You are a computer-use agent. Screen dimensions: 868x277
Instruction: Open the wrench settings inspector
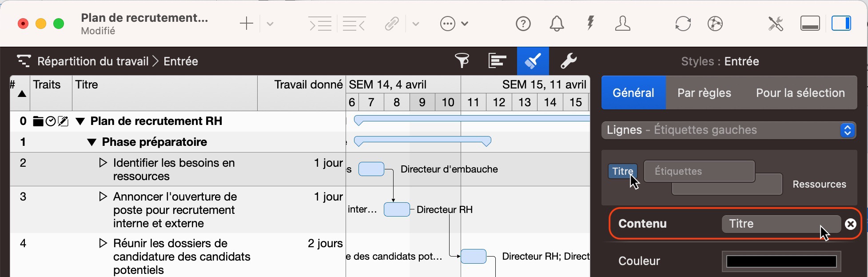pyautogui.click(x=568, y=61)
